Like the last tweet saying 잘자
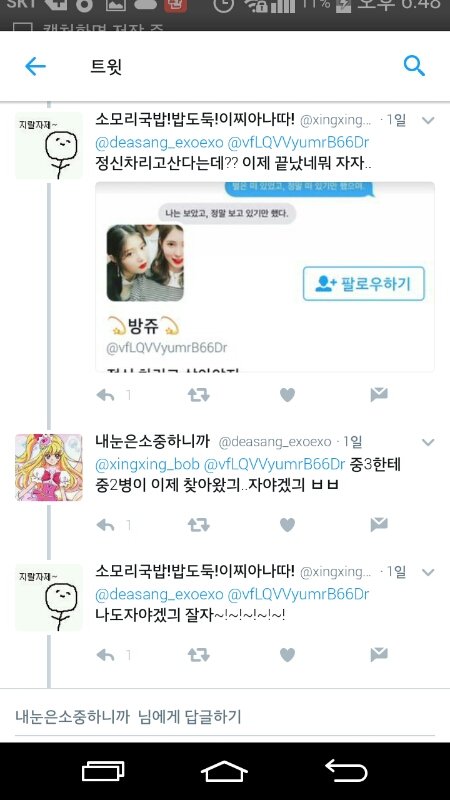450x800 pixels. click(287, 655)
